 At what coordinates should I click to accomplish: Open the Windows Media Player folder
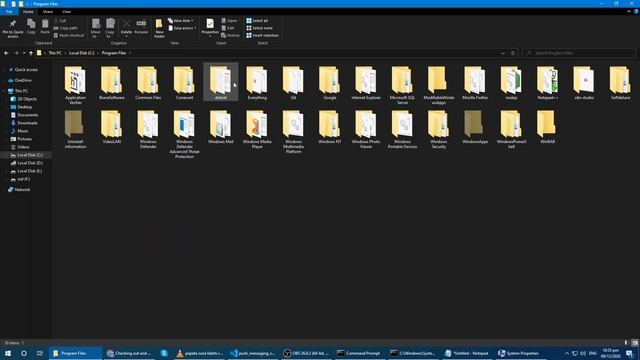click(x=257, y=129)
